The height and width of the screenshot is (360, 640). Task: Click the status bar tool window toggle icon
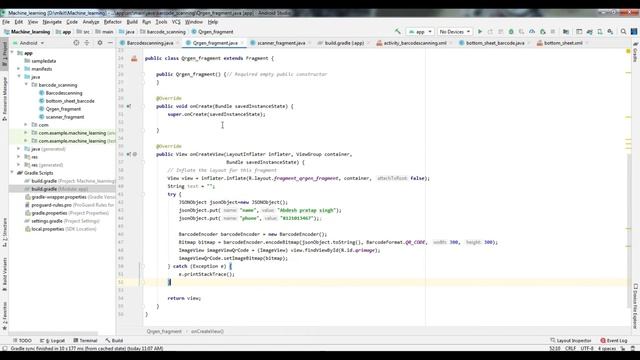(5, 349)
